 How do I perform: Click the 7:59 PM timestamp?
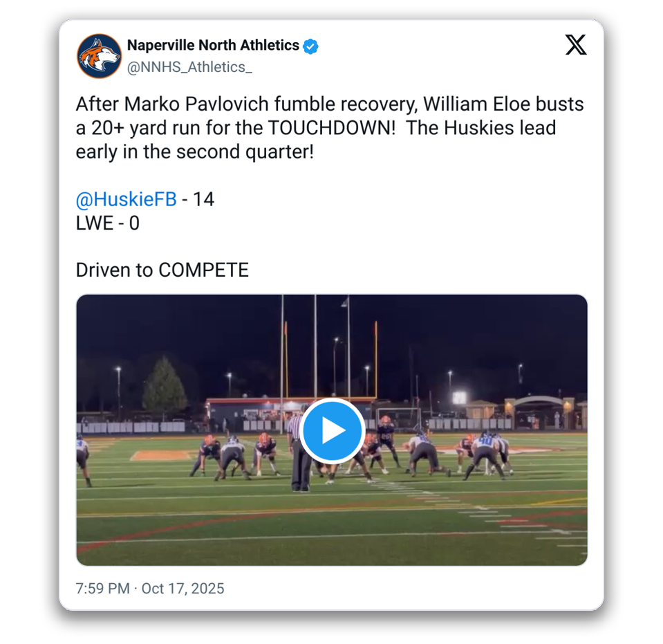103,589
